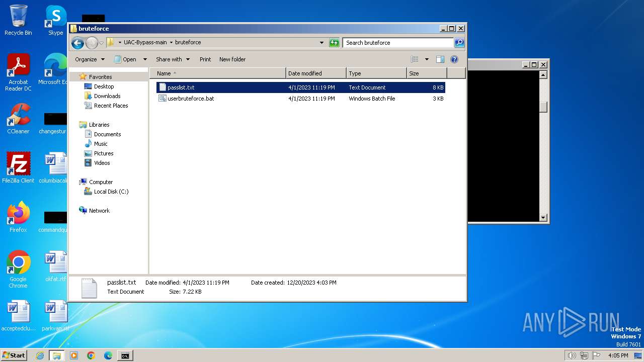Click Favorites in navigation pane
Image resolution: width=644 pixels, height=362 pixels.
click(100, 77)
